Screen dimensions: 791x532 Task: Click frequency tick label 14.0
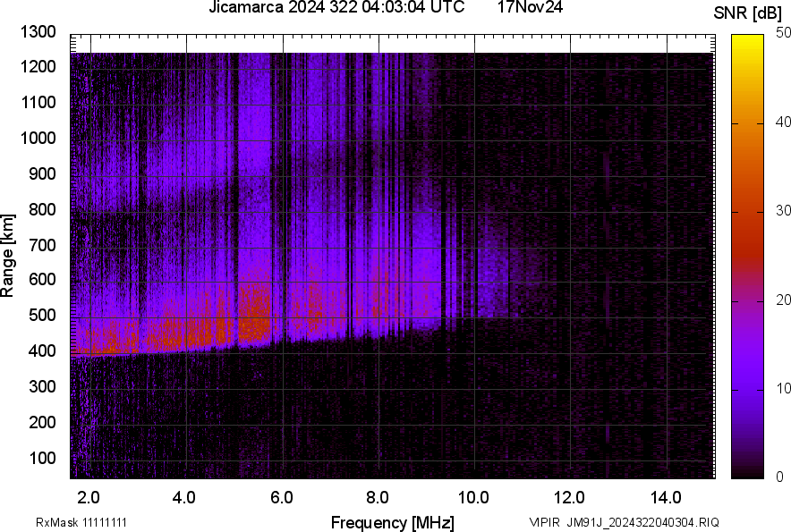tap(666, 498)
